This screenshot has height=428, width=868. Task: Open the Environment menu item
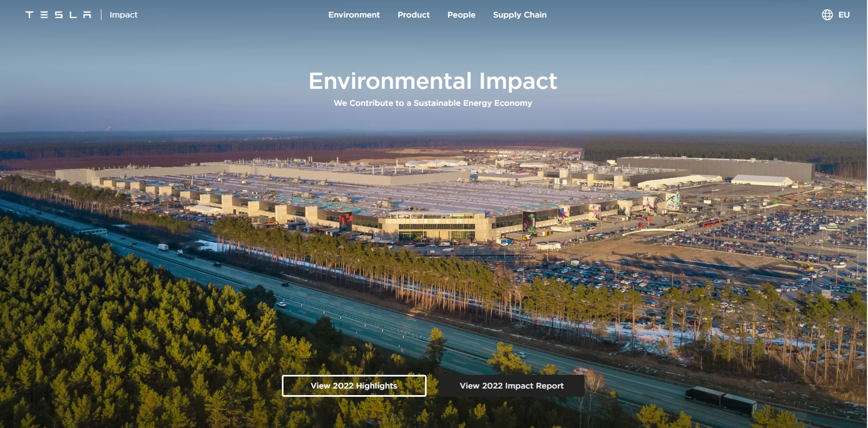click(x=354, y=15)
